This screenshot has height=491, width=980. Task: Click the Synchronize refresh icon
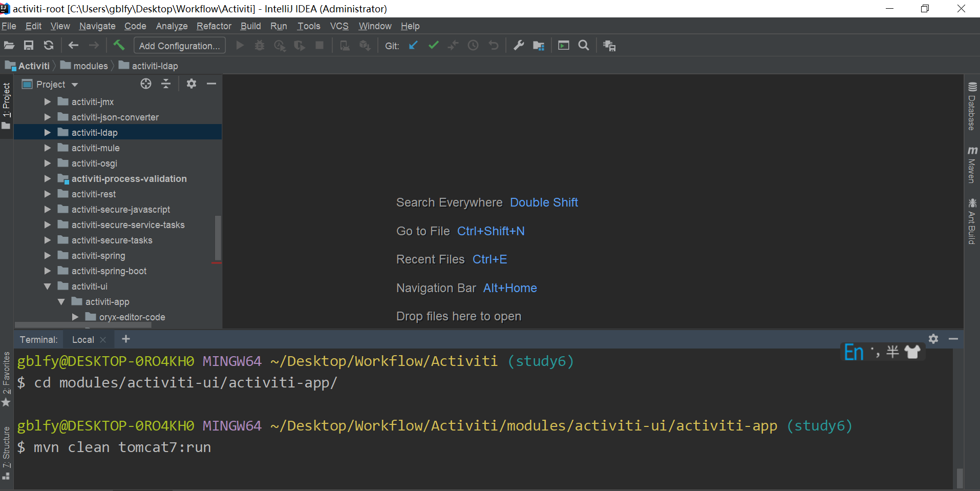click(x=49, y=46)
